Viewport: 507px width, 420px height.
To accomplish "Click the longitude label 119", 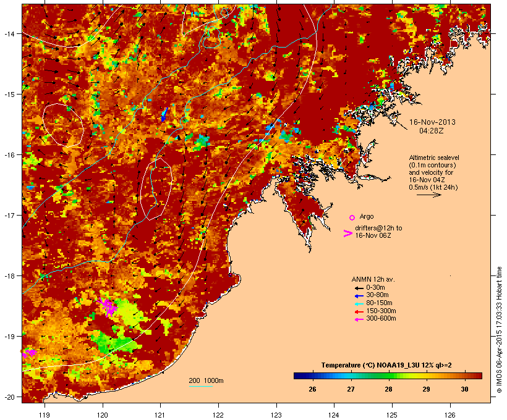I will click(45, 415).
